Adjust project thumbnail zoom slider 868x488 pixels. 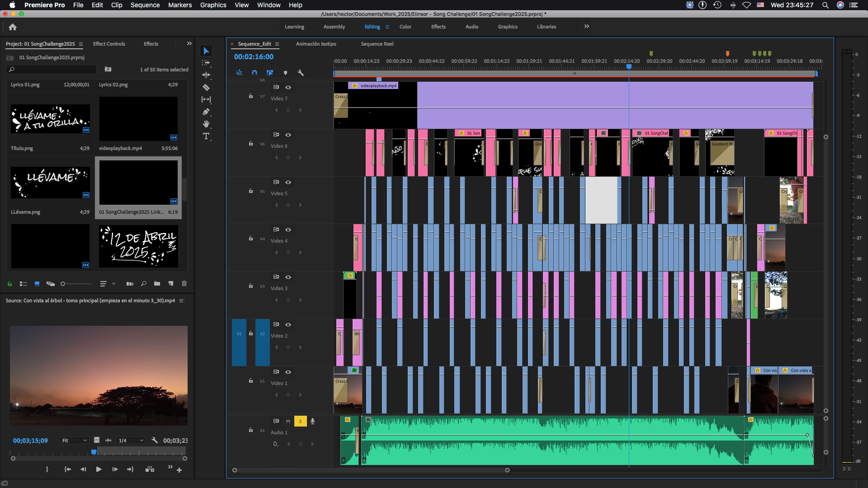click(76, 284)
